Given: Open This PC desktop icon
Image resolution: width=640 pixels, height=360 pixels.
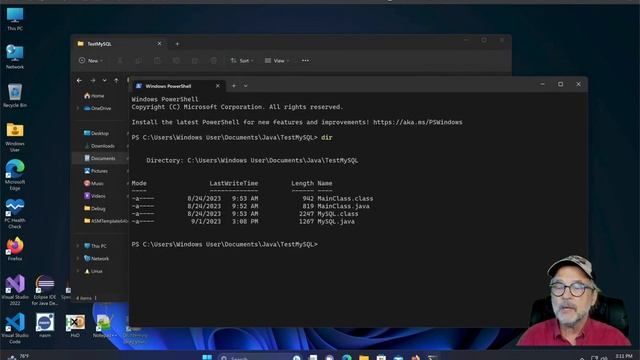Looking at the screenshot, I should click(15, 19).
